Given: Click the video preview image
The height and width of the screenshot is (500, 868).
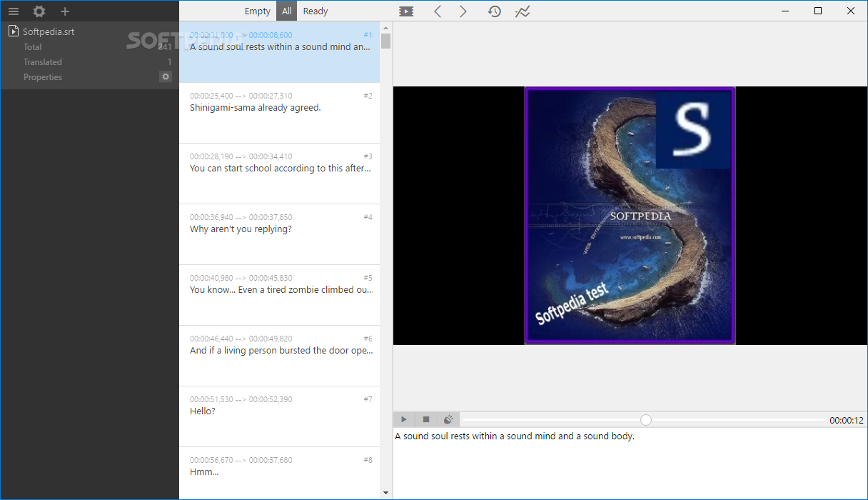Looking at the screenshot, I should [630, 216].
